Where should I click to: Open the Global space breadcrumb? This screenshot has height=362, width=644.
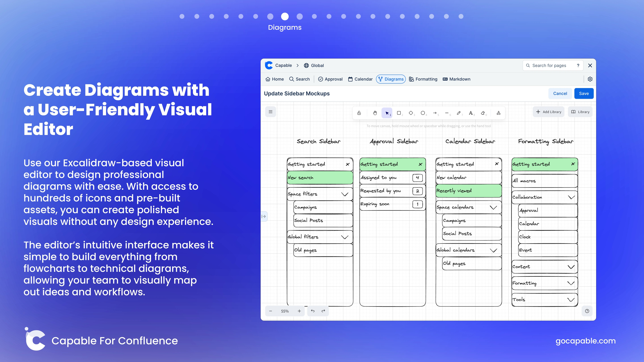pos(314,65)
